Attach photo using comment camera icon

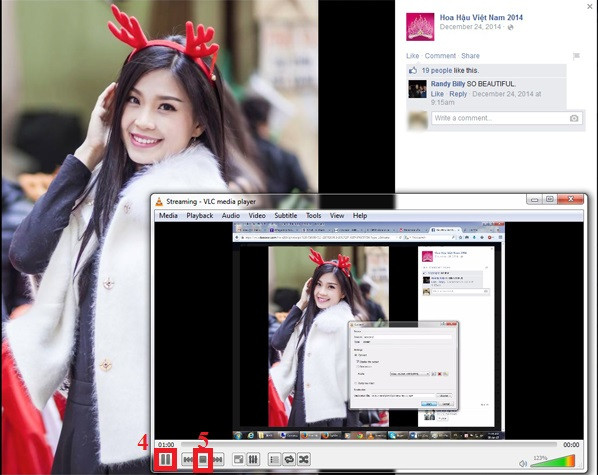pyautogui.click(x=574, y=118)
